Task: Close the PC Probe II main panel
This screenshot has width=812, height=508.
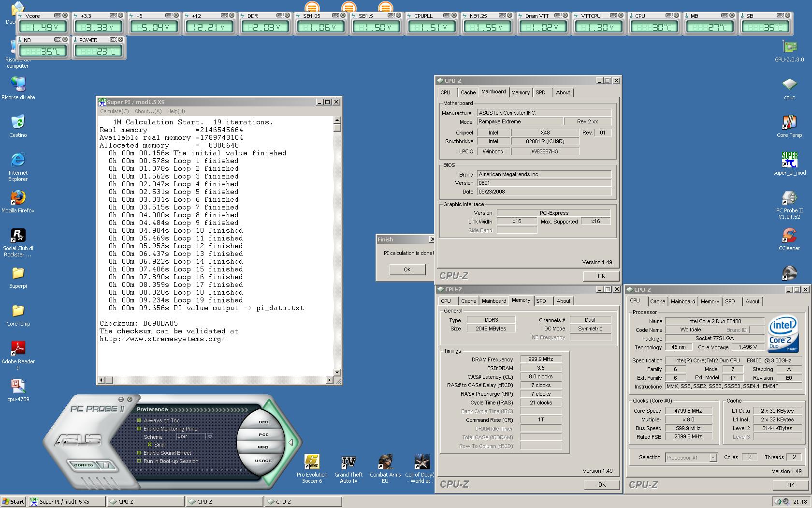Action: [x=130, y=400]
